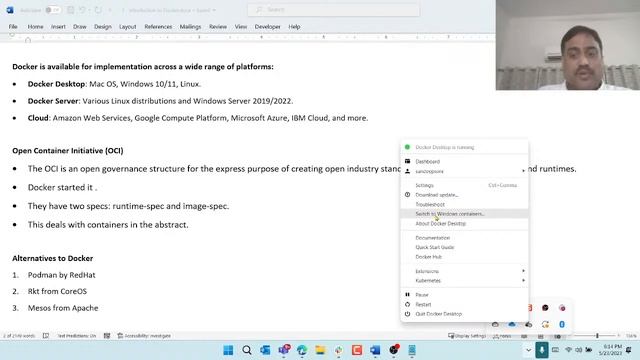Screen dimensions: 640x360
Task: Open Microsoft Teams from the taskbar
Action: 284,350
